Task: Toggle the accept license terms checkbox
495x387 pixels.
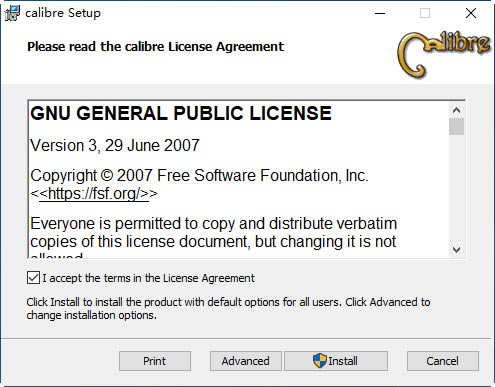Action: point(33,278)
